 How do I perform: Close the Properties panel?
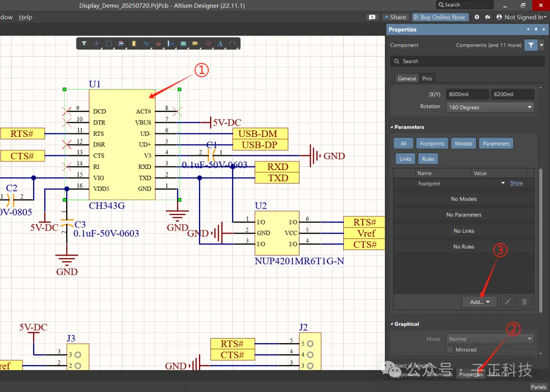[544, 30]
